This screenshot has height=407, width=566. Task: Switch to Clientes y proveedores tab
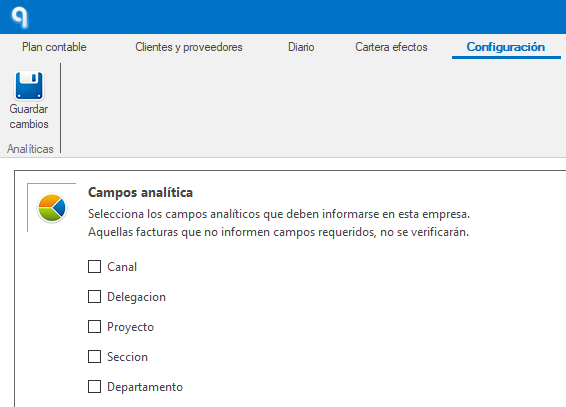189,47
